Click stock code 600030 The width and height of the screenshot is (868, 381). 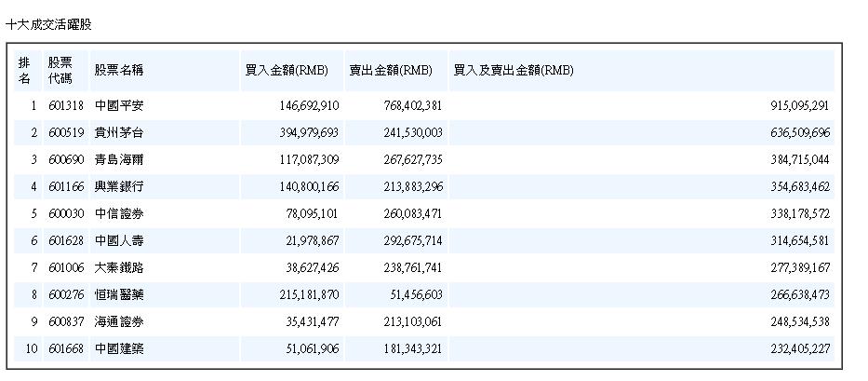tap(66, 214)
